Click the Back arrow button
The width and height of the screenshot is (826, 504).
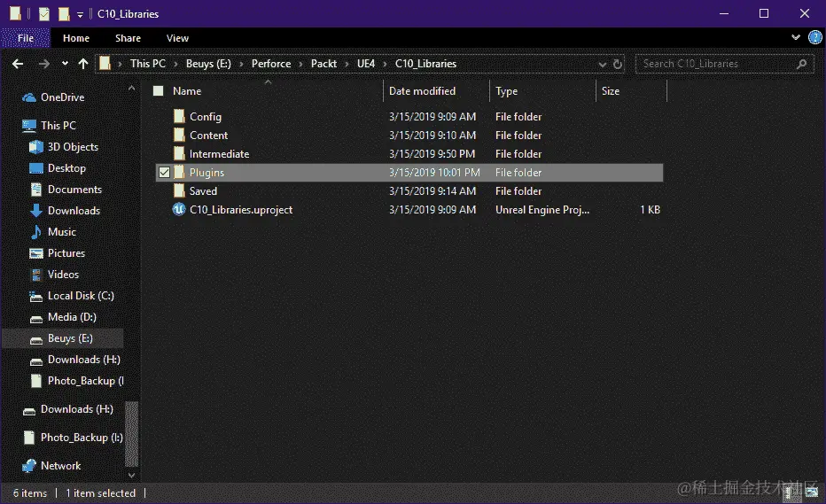tap(18, 64)
